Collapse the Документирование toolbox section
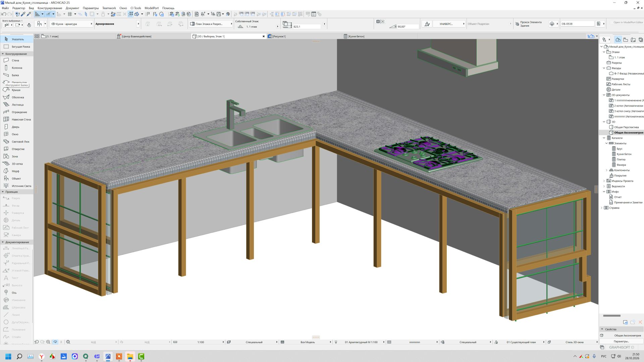 point(3,242)
